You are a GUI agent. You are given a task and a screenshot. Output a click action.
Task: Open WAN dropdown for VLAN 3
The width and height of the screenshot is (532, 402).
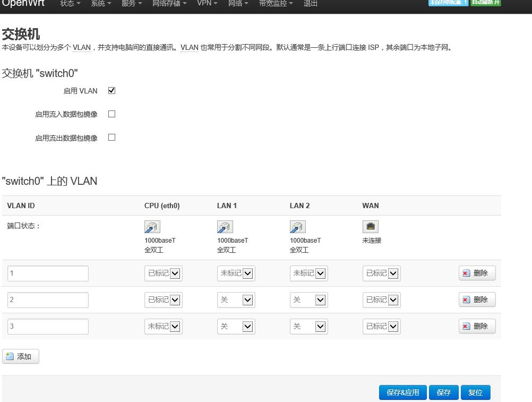click(x=381, y=327)
